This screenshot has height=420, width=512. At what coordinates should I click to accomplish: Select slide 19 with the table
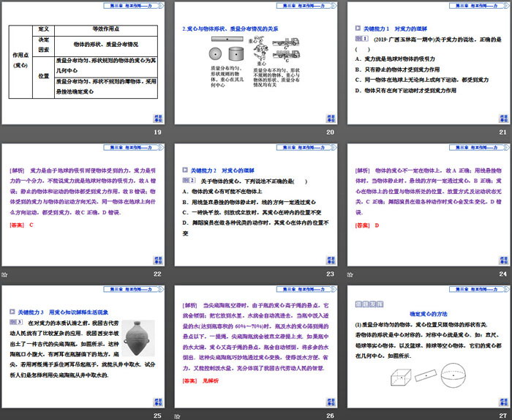point(84,63)
